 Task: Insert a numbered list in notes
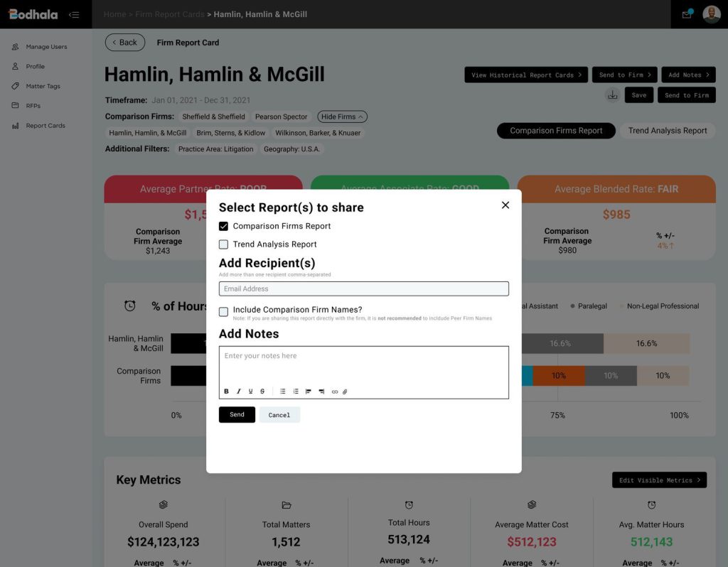coord(296,391)
